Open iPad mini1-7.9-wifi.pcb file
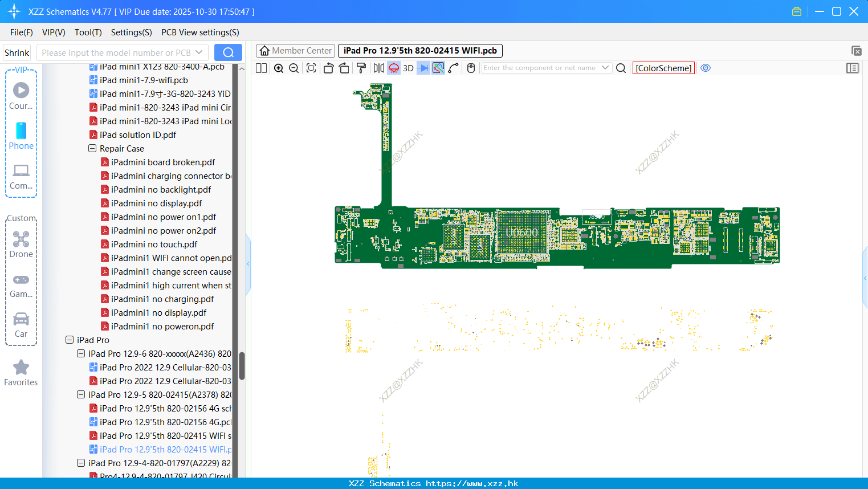 coord(144,80)
